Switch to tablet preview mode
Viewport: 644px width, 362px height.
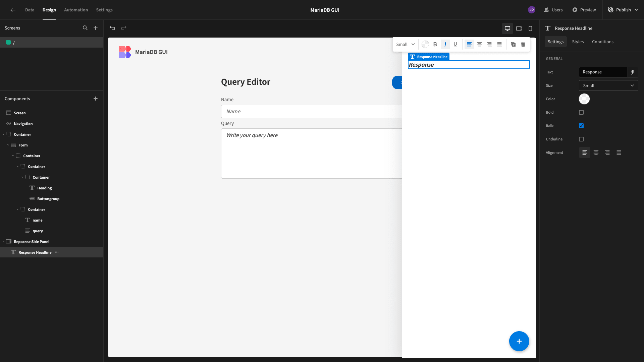(519, 28)
